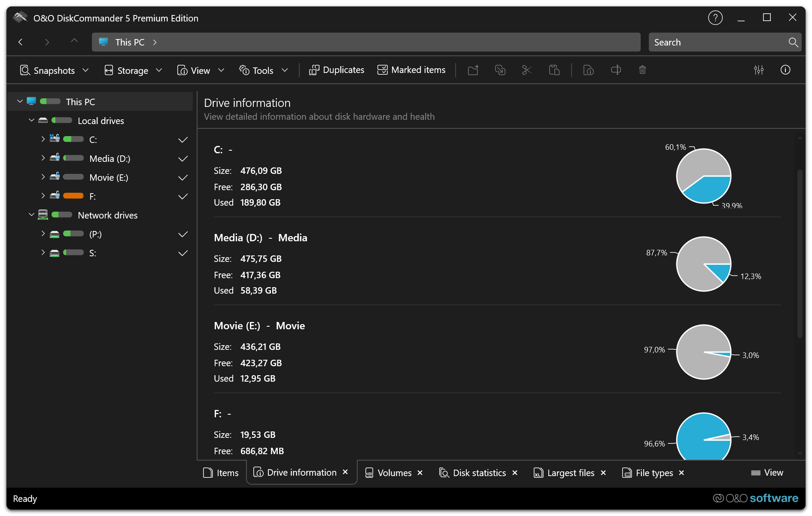812x516 pixels.
Task: Toggle checkmark for Media (D:) drive
Action: (183, 159)
